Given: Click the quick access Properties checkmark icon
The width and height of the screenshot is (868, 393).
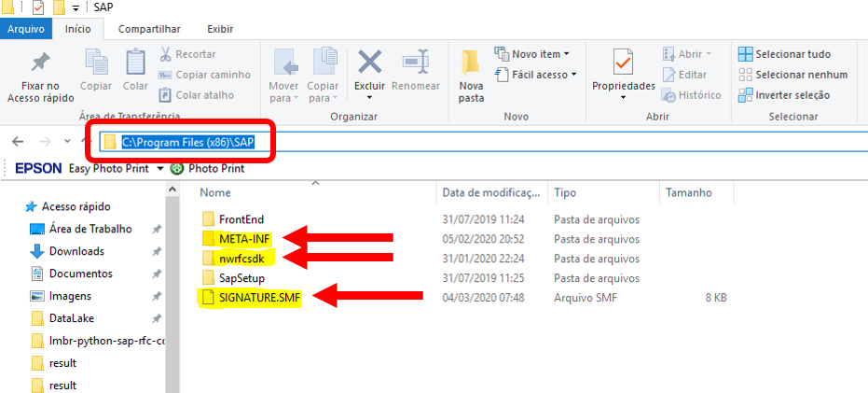Looking at the screenshot, I should point(38,8).
